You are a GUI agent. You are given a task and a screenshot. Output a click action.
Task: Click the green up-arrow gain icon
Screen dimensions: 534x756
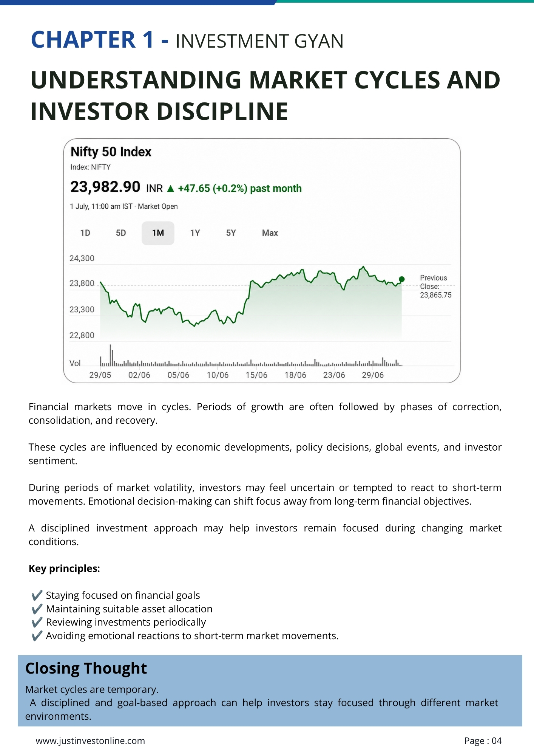pyautogui.click(x=171, y=189)
